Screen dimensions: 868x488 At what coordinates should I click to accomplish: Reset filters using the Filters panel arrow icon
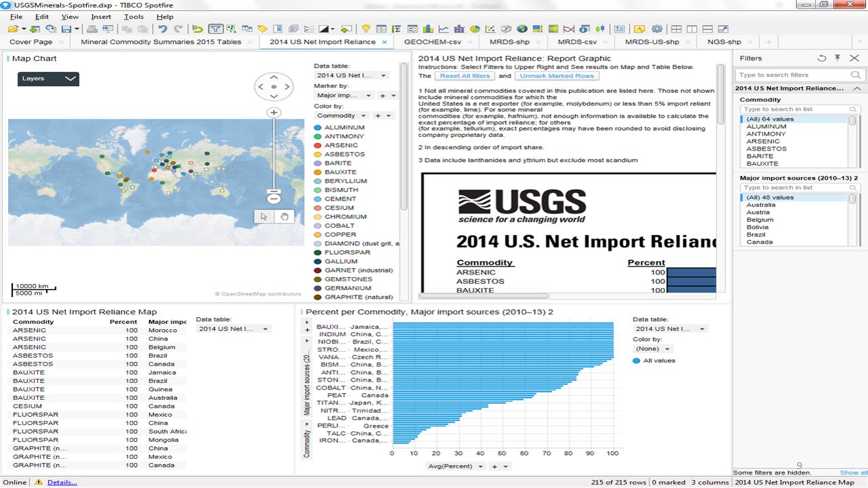(x=822, y=58)
